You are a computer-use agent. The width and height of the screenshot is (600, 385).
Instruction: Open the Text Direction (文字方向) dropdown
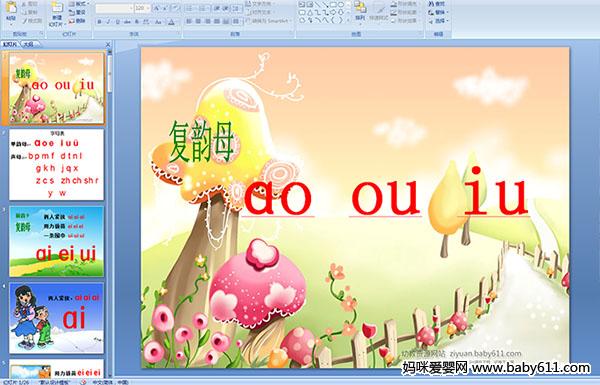261,3
